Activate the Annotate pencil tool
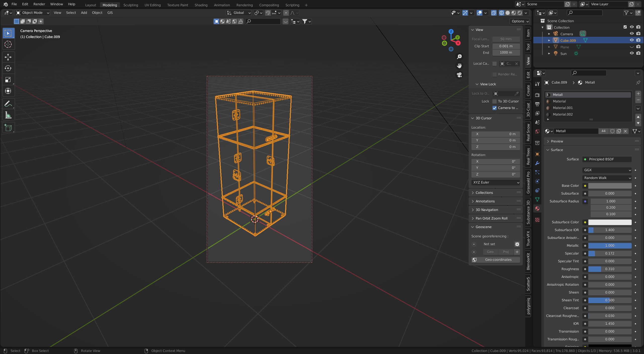This screenshot has width=644, height=354. coord(8,104)
